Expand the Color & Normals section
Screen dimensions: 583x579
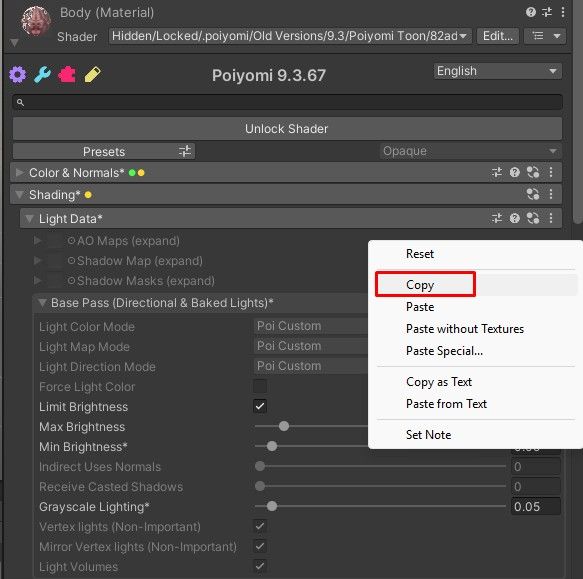19,172
